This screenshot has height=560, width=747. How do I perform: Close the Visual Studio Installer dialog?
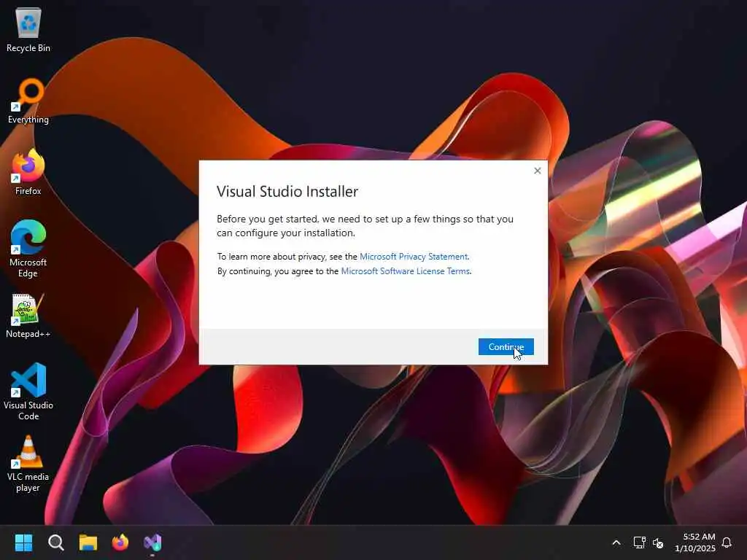click(x=538, y=171)
